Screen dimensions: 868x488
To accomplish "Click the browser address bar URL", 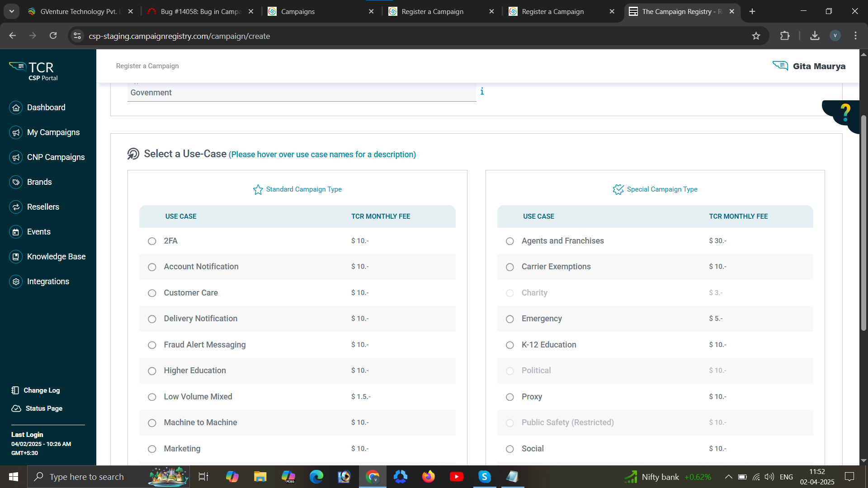I will coord(179,36).
